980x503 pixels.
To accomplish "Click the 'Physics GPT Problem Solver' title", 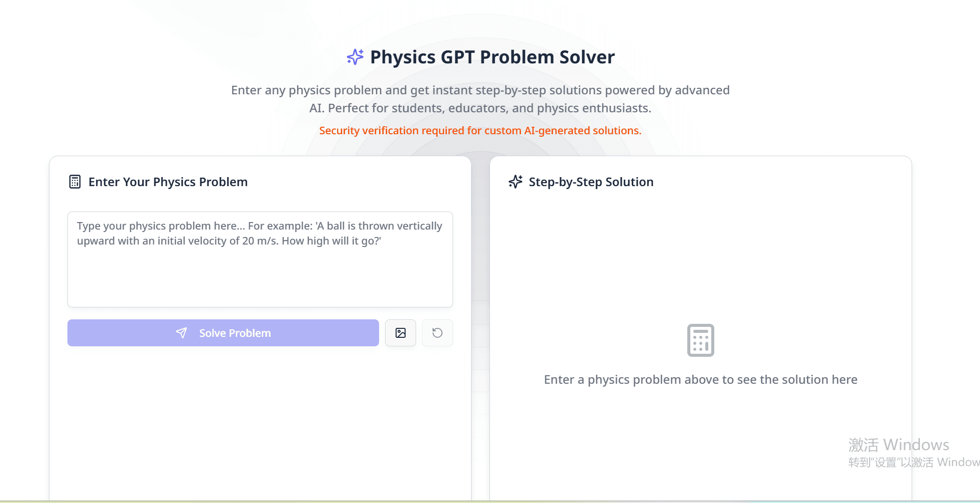I will pyautogui.click(x=492, y=57).
